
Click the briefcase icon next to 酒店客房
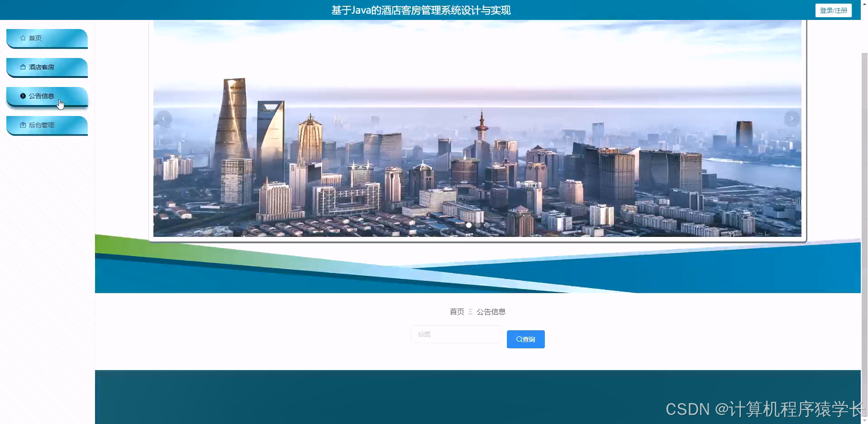point(22,67)
